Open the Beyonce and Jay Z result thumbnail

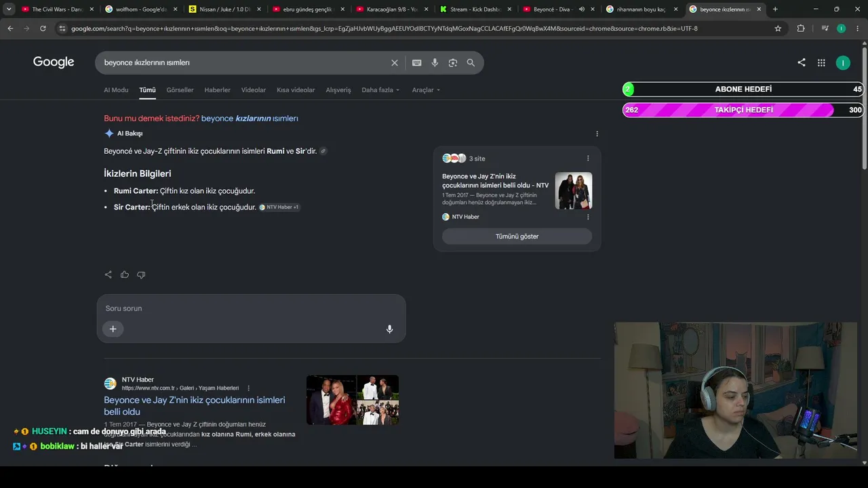coord(353,400)
